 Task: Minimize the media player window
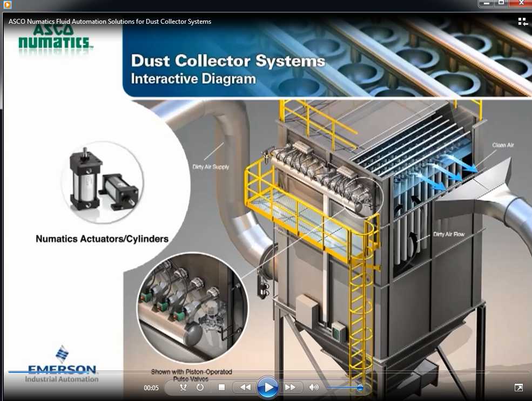coord(487,3)
